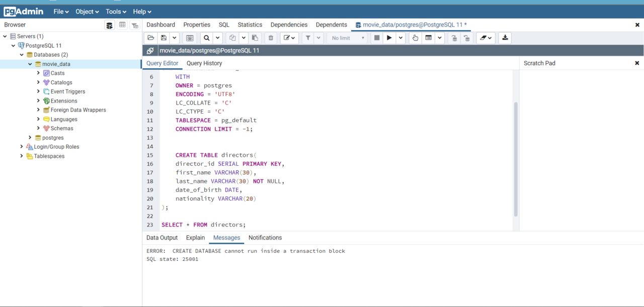Click the Open File toolbar icon
Image resolution: width=644 pixels, height=307 pixels.
pos(150,38)
